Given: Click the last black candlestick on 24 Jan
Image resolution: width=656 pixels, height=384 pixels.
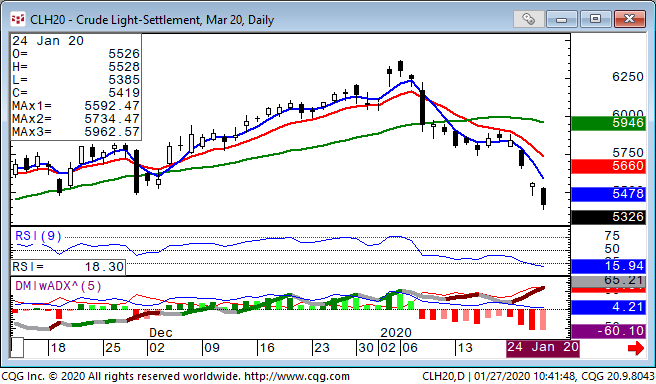Looking at the screenshot, I should (543, 197).
